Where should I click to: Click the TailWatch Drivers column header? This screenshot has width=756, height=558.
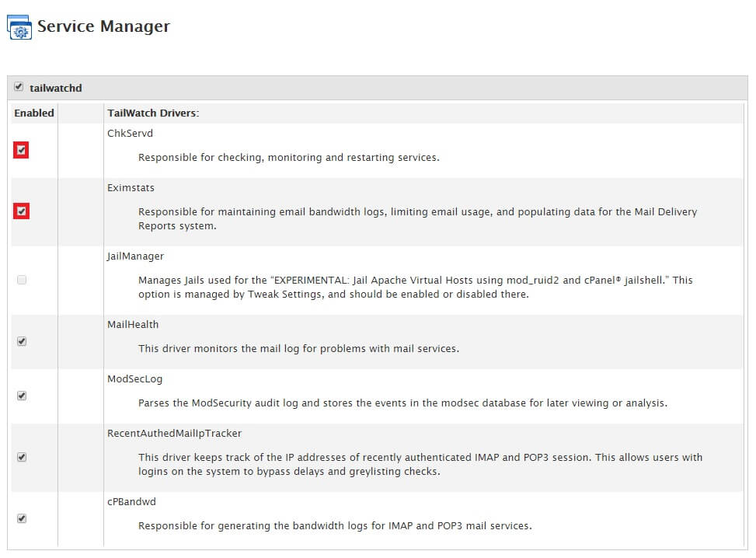click(x=153, y=113)
